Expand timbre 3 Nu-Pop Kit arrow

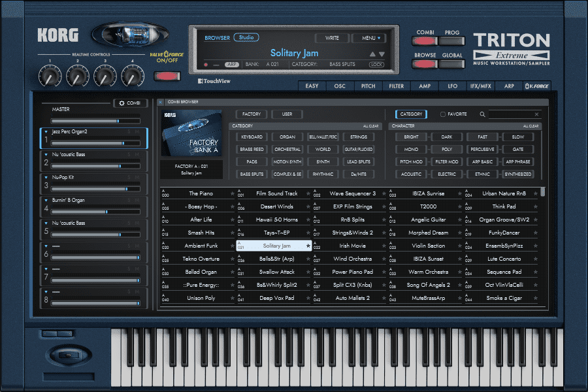pos(46,178)
